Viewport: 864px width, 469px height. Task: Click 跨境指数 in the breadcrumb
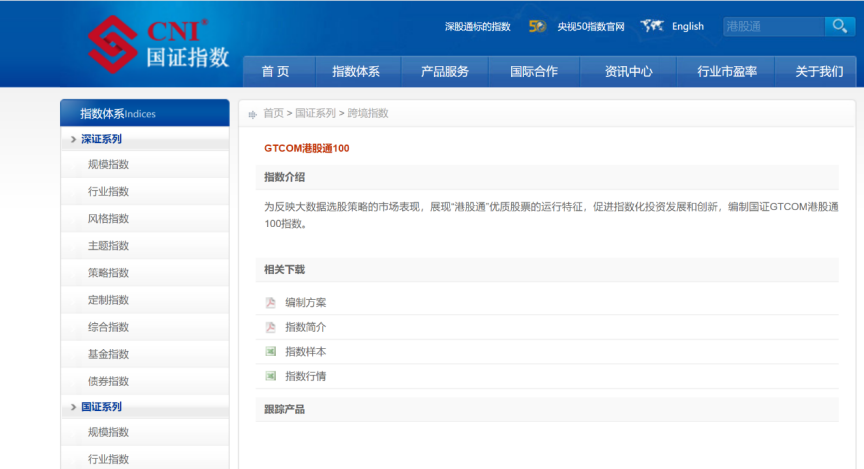(368, 114)
